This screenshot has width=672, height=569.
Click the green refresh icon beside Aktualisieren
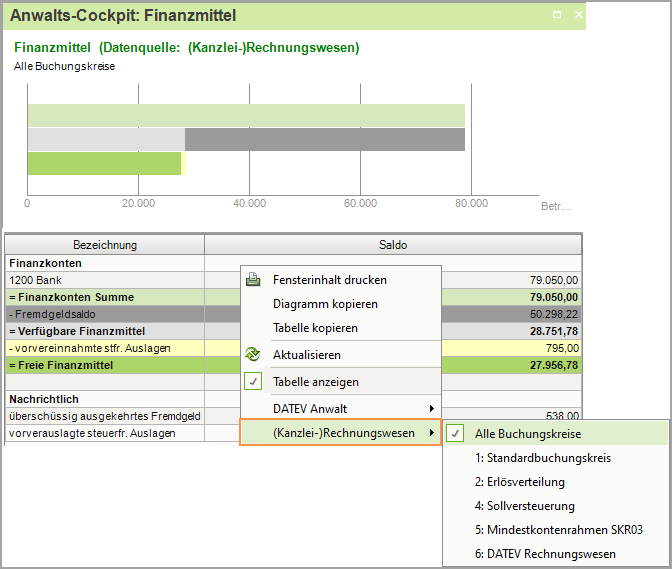tap(254, 355)
